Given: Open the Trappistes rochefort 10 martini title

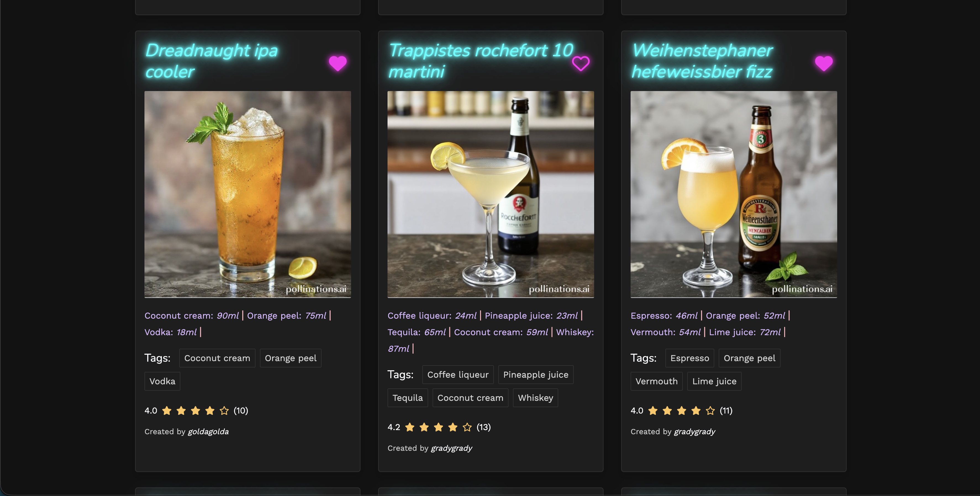Looking at the screenshot, I should (481, 61).
